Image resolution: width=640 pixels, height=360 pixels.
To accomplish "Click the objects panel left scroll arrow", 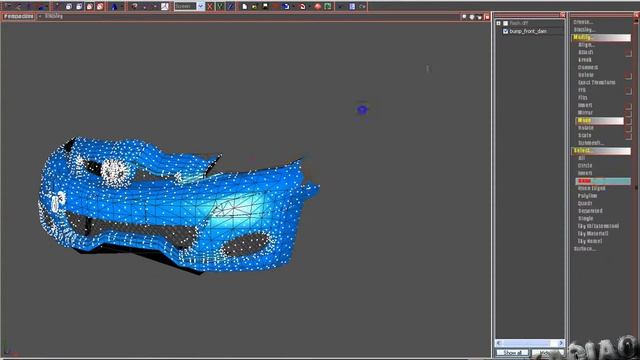I will (x=499, y=343).
